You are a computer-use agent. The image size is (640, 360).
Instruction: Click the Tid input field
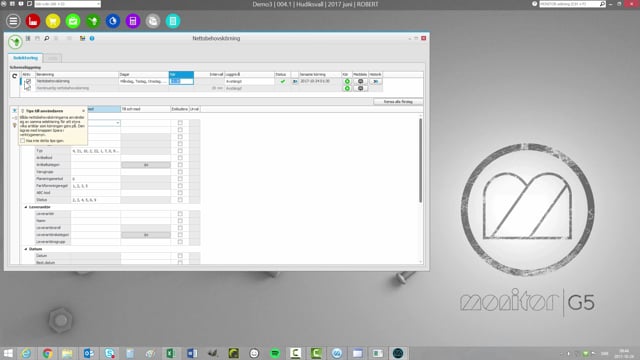pyautogui.click(x=181, y=81)
